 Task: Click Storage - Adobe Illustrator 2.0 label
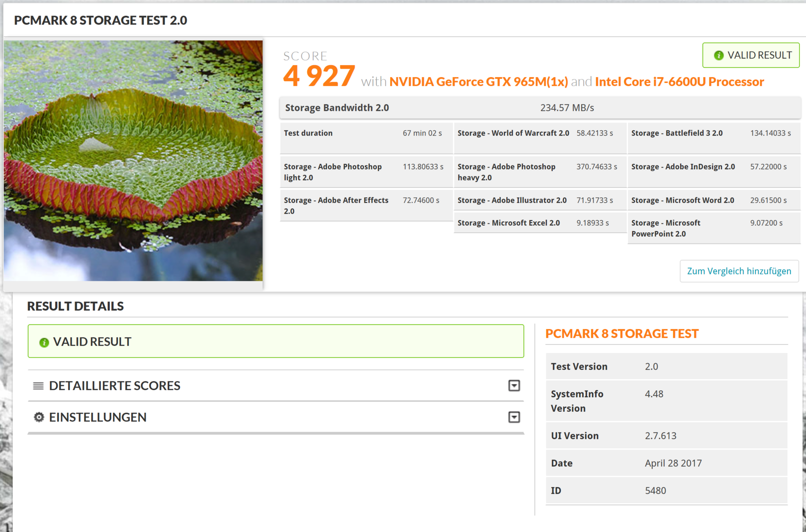pos(512,200)
